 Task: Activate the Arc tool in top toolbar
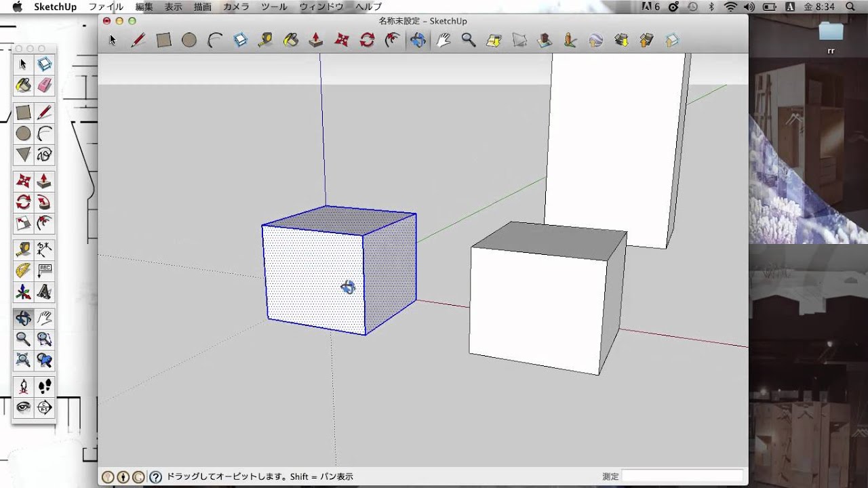coord(214,40)
